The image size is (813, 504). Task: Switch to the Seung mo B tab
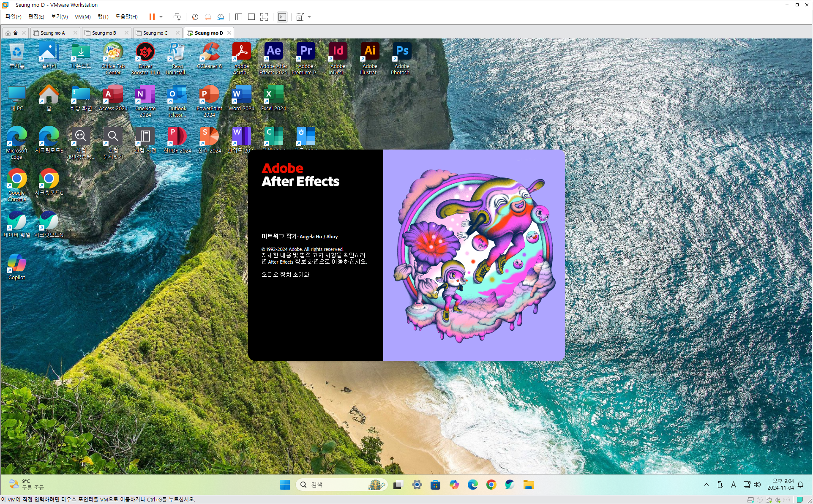pyautogui.click(x=104, y=33)
